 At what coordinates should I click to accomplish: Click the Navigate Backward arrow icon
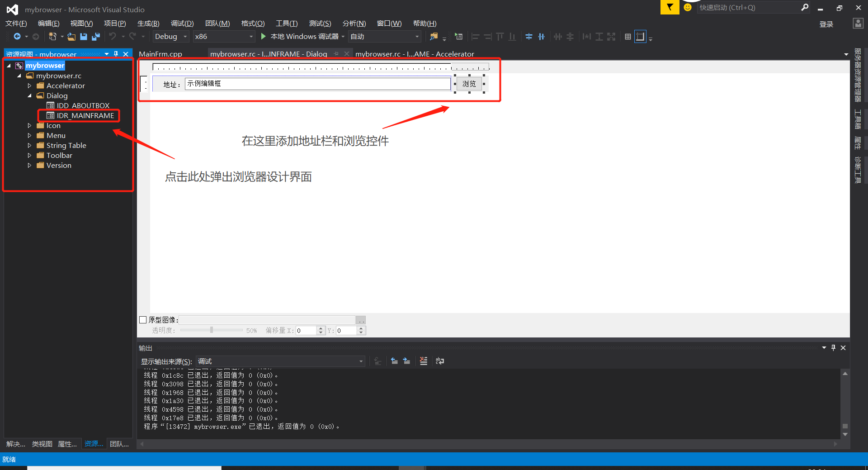[17, 37]
